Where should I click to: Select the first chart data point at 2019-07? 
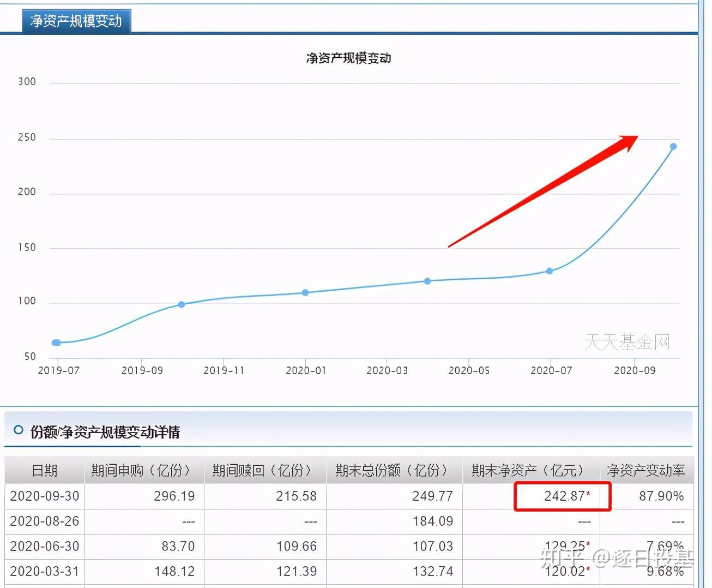pos(56,343)
